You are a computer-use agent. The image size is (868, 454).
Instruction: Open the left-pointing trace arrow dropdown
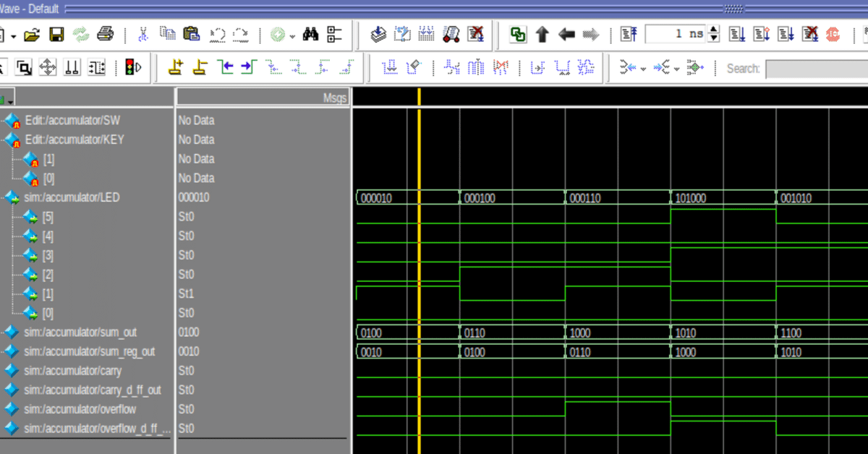(642, 69)
